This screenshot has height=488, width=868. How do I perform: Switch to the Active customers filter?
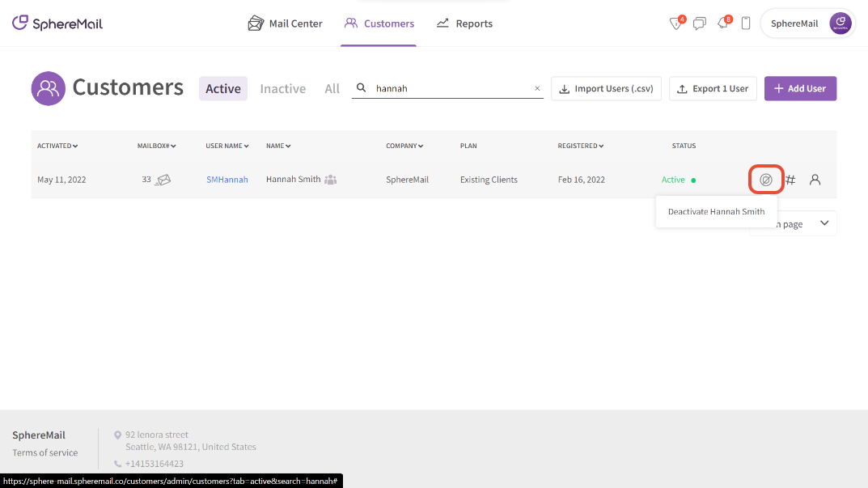pyautogui.click(x=223, y=89)
